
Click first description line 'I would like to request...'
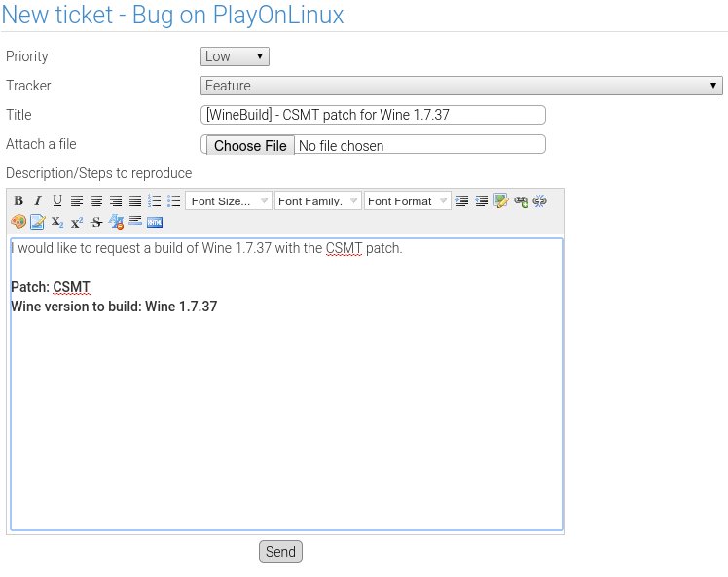[206, 248]
